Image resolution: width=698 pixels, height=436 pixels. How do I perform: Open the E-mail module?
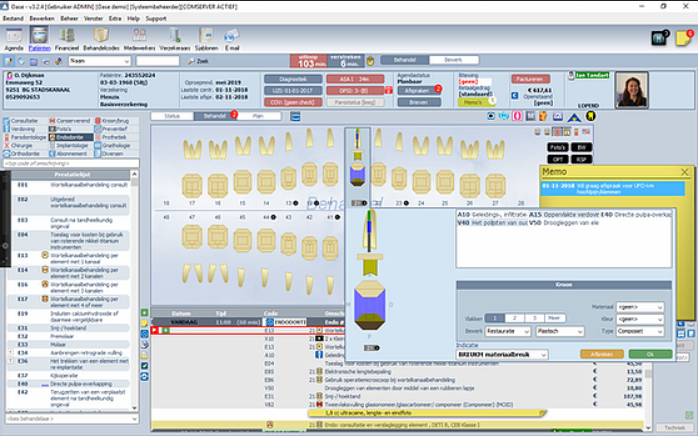click(232, 39)
